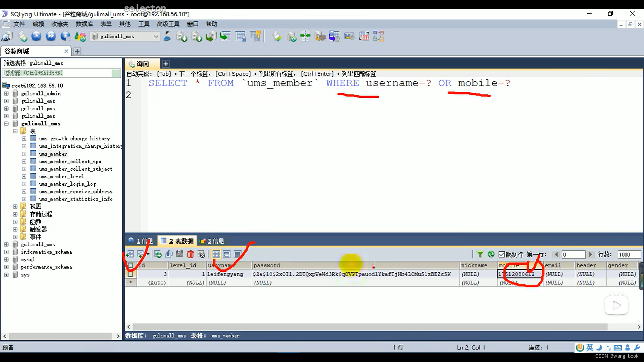Screen dimensions: 644x362
Task: Open the 文件 menu
Action: click(19, 24)
